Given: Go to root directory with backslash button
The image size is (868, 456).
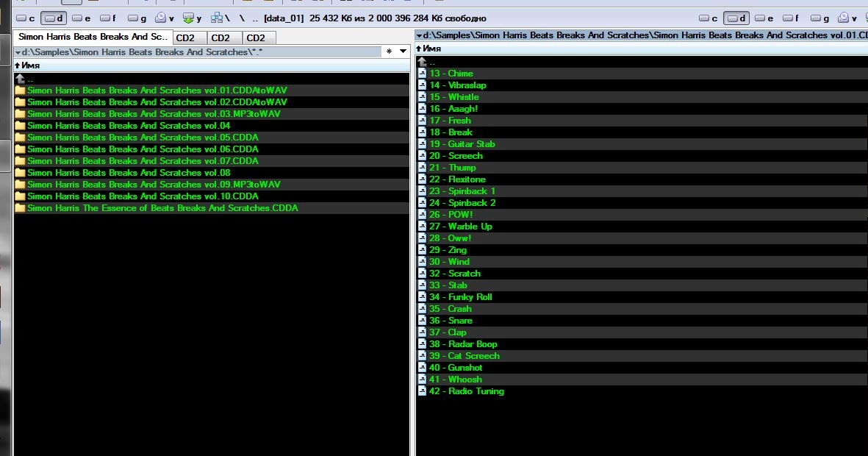Looking at the screenshot, I should point(242,18).
